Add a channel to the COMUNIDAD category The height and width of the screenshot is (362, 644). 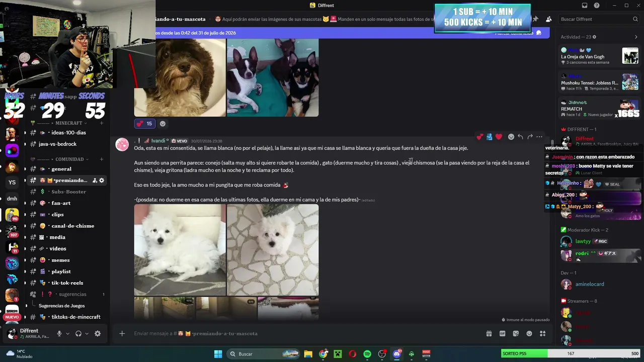point(102,159)
